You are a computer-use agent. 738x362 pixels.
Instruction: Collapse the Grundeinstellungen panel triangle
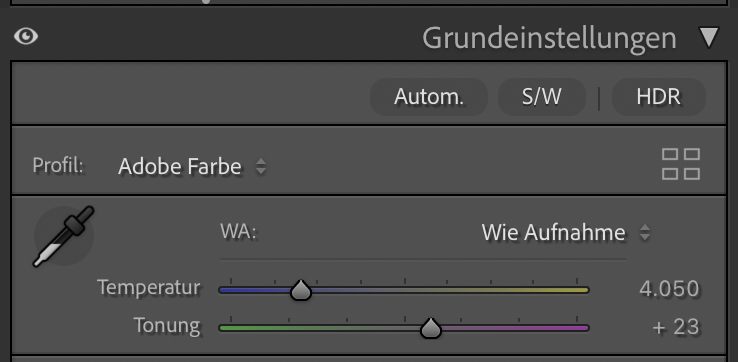point(709,38)
